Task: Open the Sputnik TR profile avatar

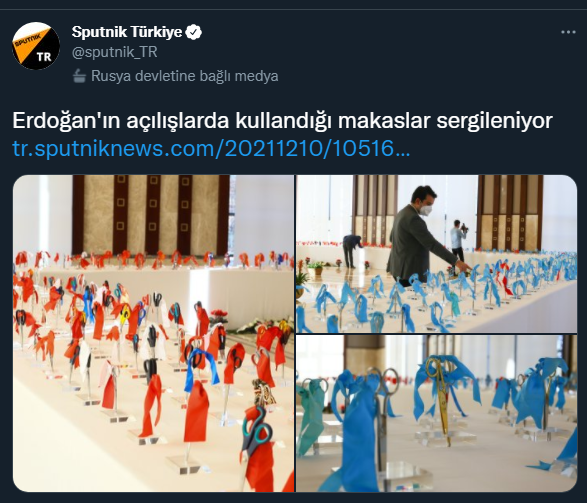Action: [x=36, y=46]
